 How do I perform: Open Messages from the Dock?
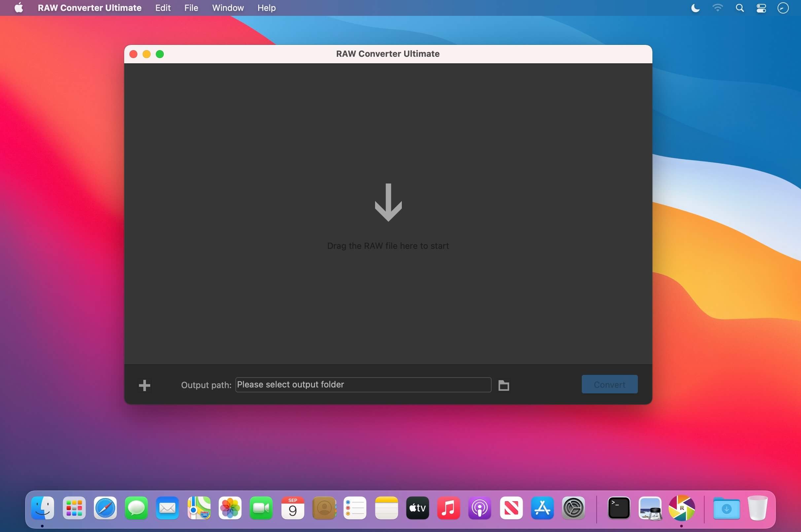tap(136, 508)
